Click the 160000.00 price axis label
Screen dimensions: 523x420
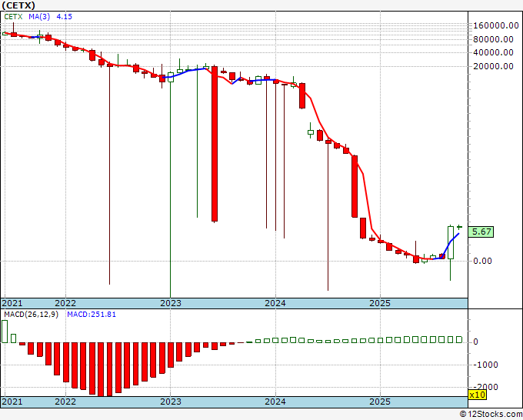495,25
